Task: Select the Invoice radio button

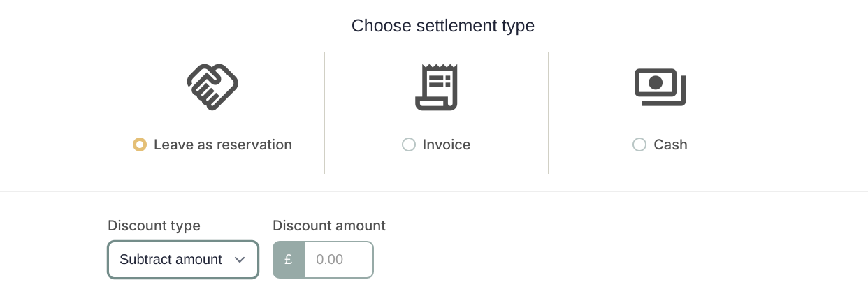Action: 409,145
